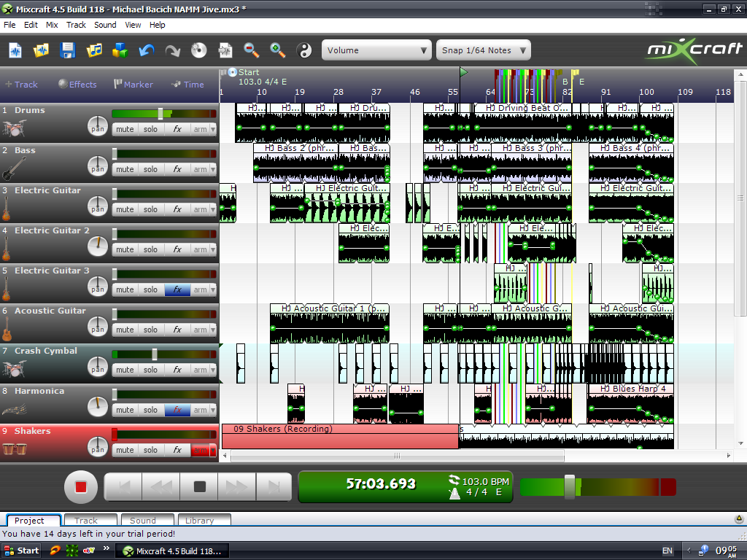Open the Snap 1/64 Notes dropdown
The width and height of the screenshot is (747, 560).
[483, 50]
